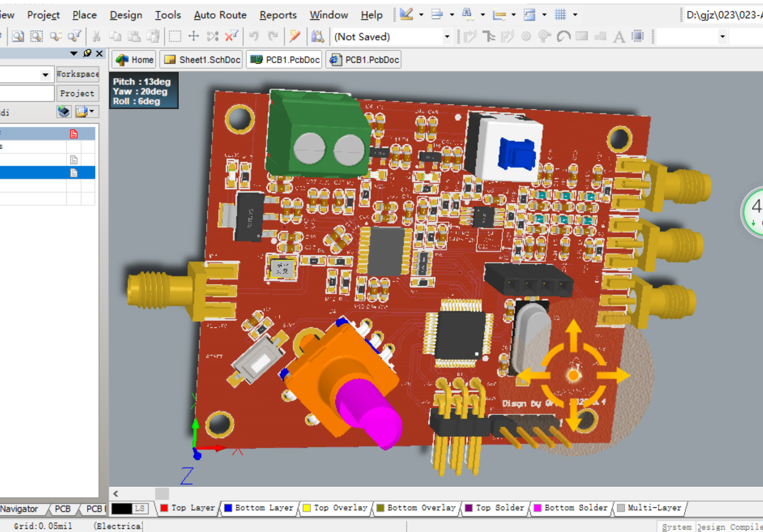The height and width of the screenshot is (532, 763).
Task: Click the Rubber Stamp paste icon
Action: coord(153,37)
